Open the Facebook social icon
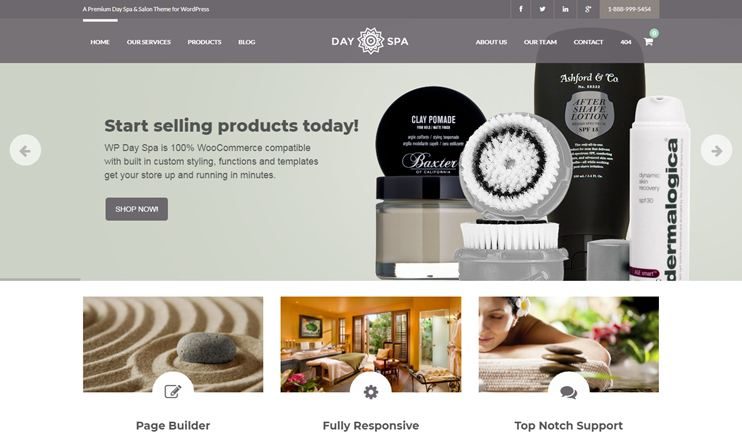This screenshot has width=742, height=434. pos(521,9)
